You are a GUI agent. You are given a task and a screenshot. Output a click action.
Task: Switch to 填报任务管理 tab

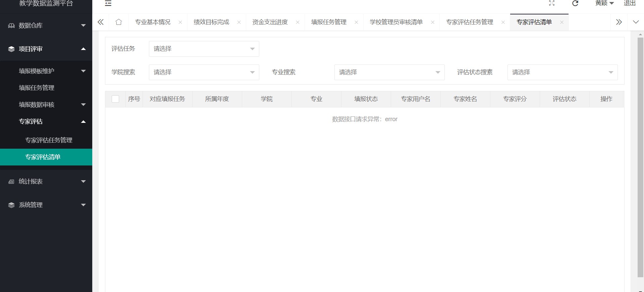click(329, 22)
